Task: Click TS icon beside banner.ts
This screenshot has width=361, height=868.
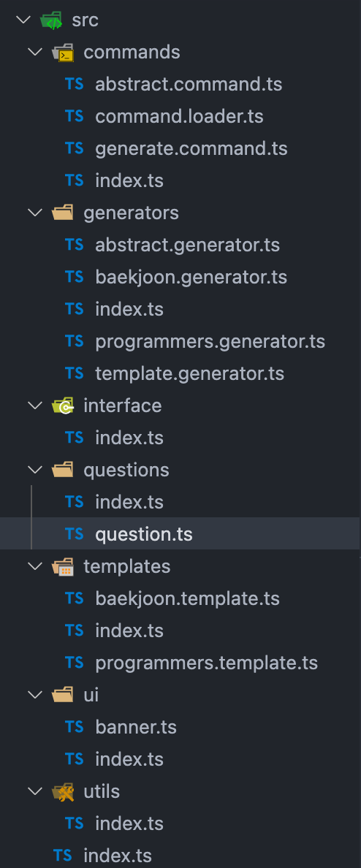Action: pos(75,727)
